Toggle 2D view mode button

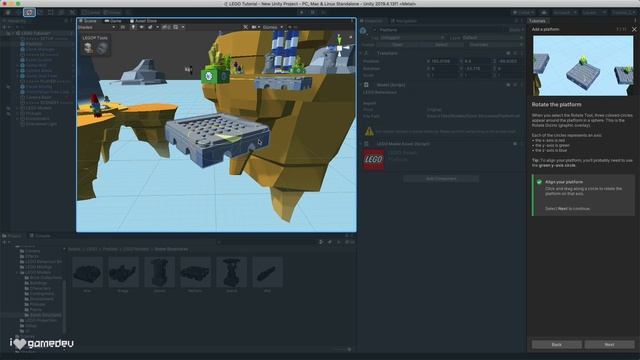122,27
